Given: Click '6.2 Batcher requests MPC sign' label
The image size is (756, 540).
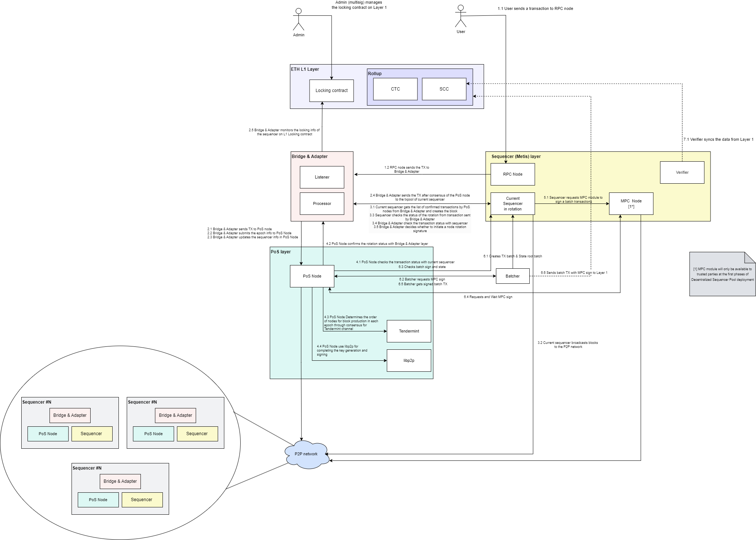Looking at the screenshot, I should click(x=422, y=279).
